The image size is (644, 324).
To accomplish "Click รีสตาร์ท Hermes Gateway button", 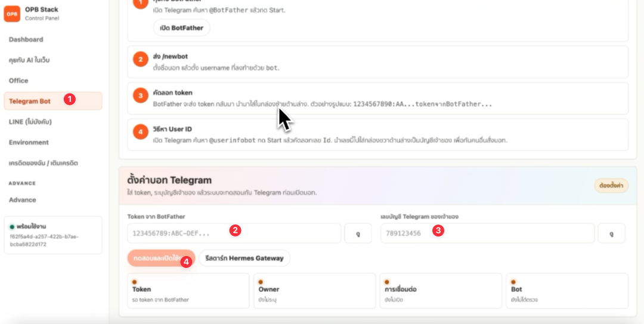I will [x=245, y=258].
